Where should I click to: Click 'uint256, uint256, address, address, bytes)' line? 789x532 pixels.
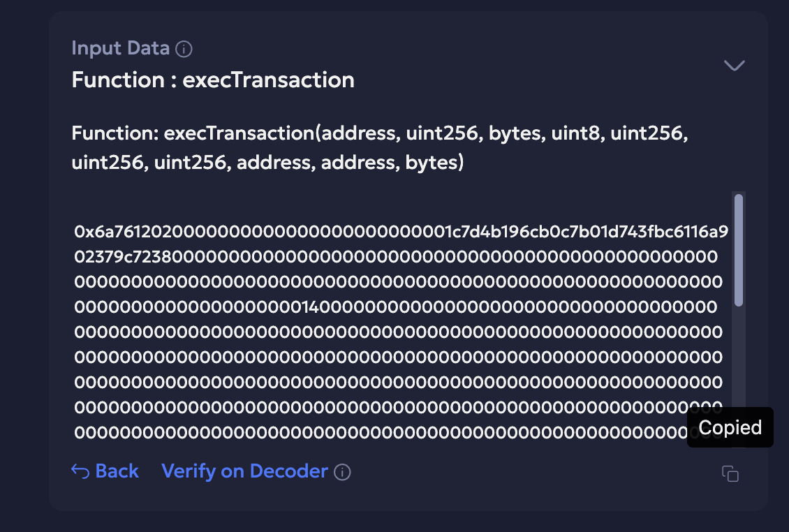(267, 163)
